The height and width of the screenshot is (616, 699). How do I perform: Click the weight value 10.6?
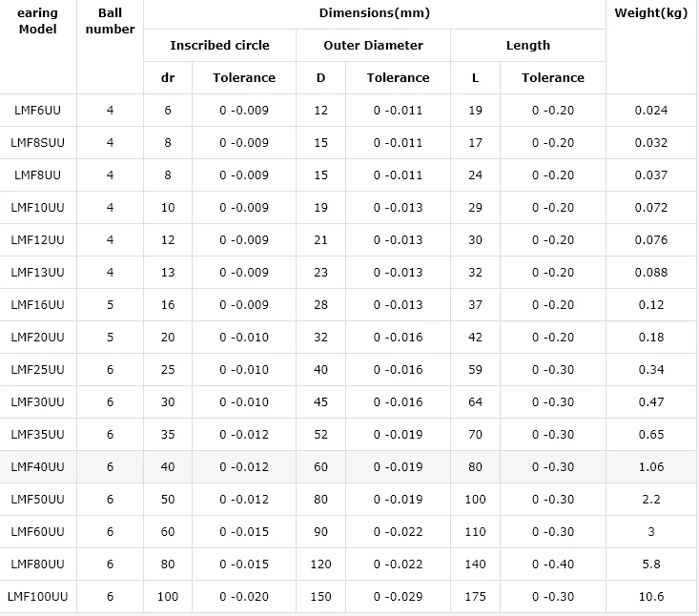[x=650, y=597]
